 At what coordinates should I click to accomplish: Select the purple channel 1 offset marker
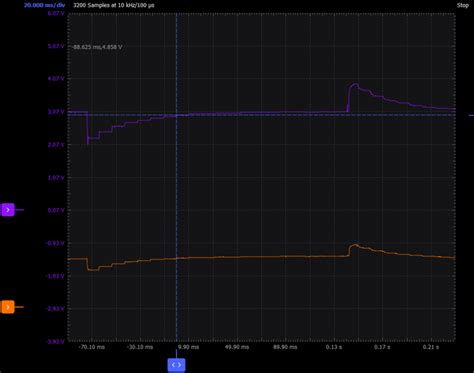8,210
